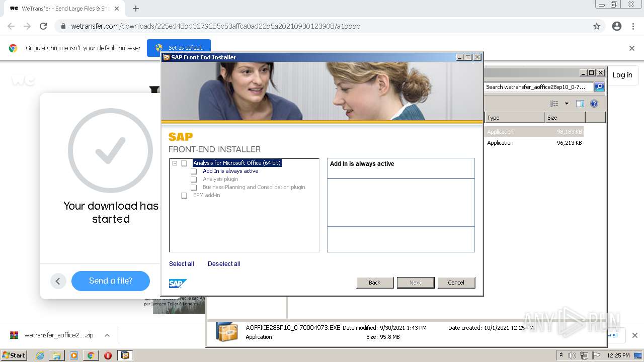This screenshot has height=362, width=644.
Task: Check the EPM add-in checkbox
Action: (x=184, y=196)
